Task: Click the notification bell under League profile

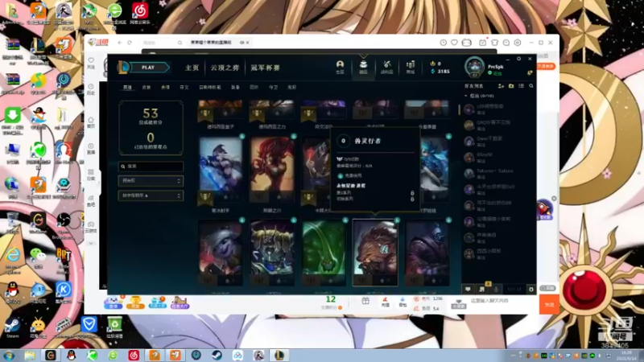Action: click(x=530, y=73)
